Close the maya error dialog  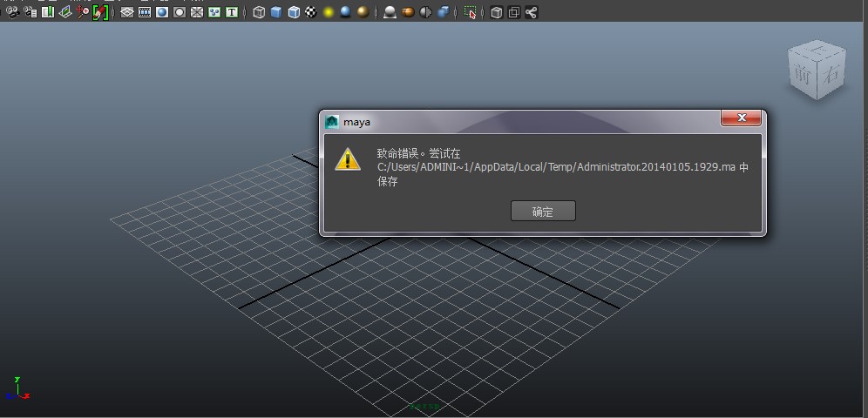[743, 118]
